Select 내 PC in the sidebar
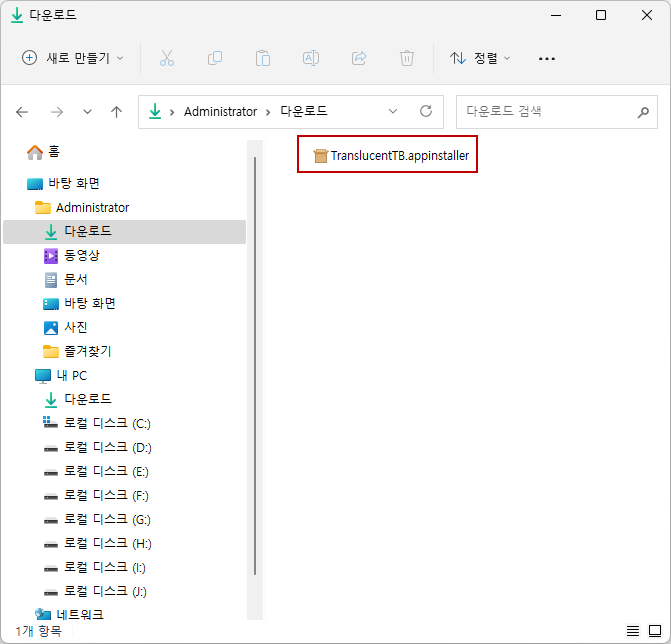This screenshot has width=671, height=644. click(61, 376)
